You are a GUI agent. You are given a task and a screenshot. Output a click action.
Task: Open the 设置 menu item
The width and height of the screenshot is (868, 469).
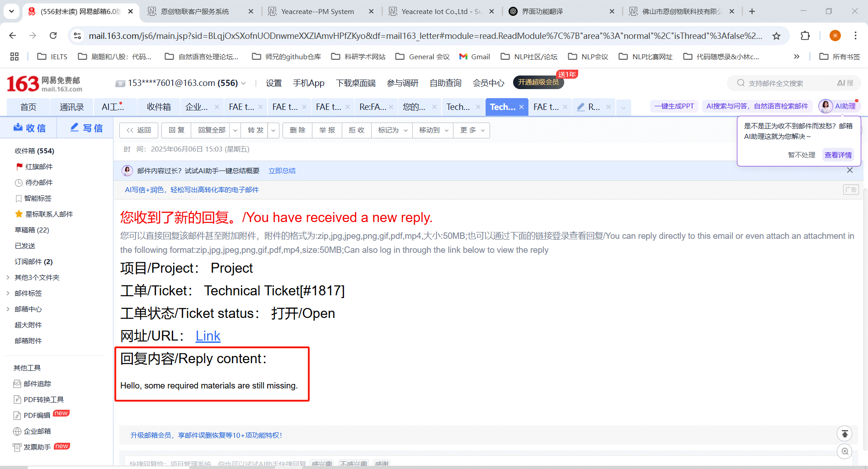pyautogui.click(x=274, y=83)
